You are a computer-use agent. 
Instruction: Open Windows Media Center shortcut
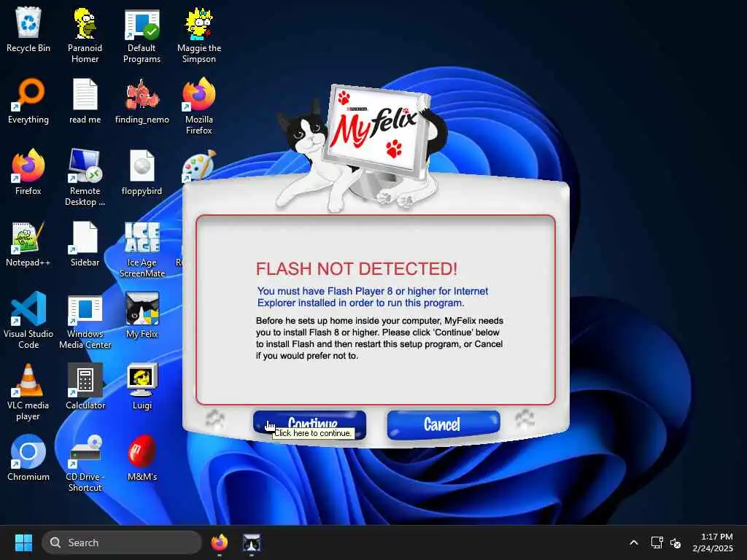[x=85, y=321]
